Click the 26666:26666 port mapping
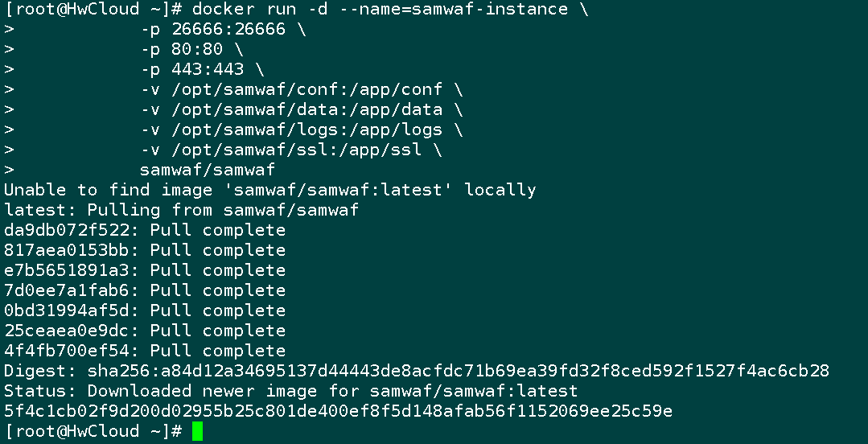Viewport: 868px width, 444px height. 228,29
